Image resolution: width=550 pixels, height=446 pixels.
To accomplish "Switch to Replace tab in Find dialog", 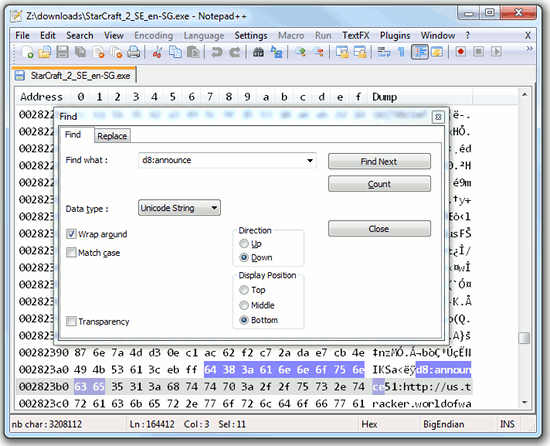I will (x=112, y=136).
